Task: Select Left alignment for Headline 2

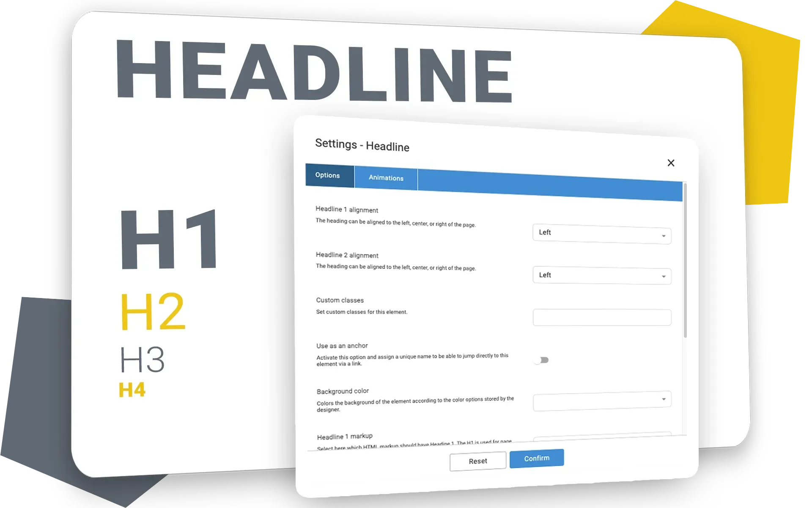Action: [601, 275]
